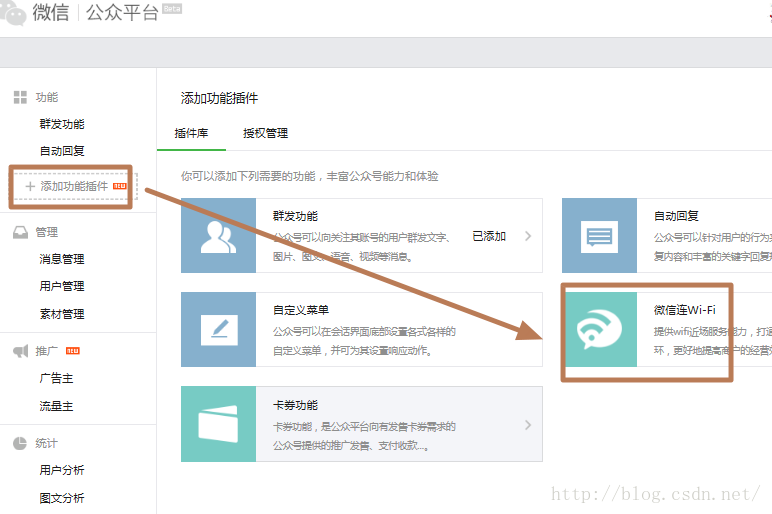This screenshot has height=514, width=772.
Task: Click the 功能 grid icon in sidebar
Action: [x=20, y=97]
